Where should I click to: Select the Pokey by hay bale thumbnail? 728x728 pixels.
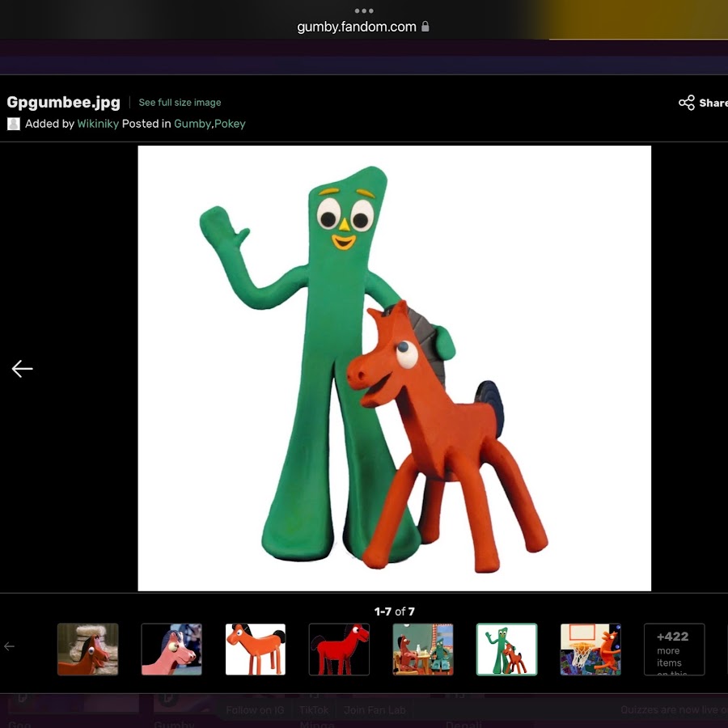pos(87,649)
